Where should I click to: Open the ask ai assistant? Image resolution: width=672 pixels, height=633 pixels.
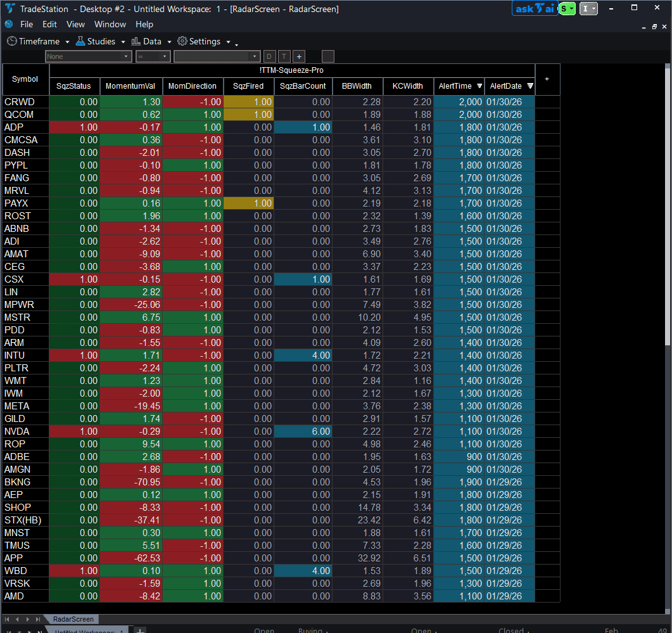(534, 8)
